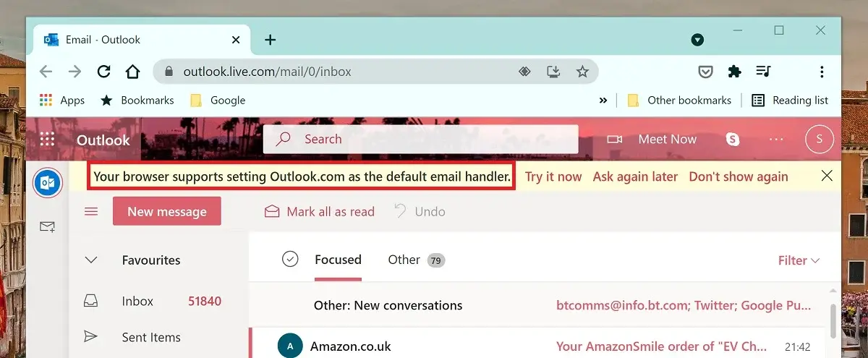
Task: Open the Inbox folder
Action: [137, 302]
